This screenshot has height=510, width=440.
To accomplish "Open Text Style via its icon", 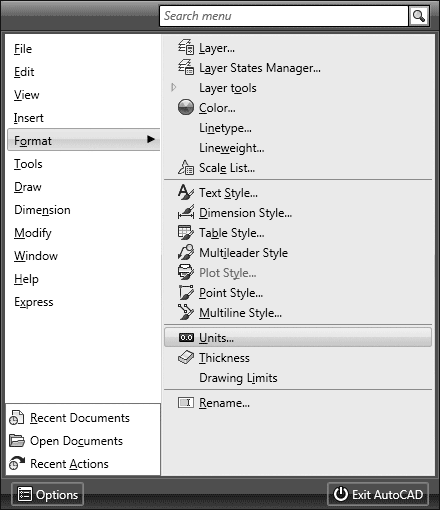I will [x=186, y=192].
